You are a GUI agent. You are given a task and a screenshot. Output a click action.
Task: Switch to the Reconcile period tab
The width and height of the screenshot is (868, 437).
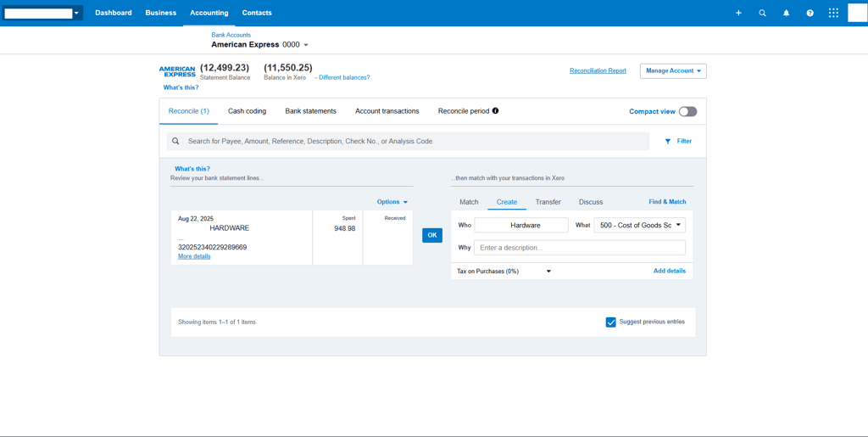pos(464,111)
